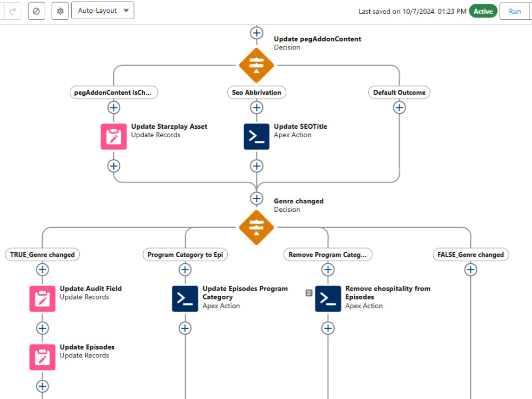Select the Update pegAddonContent decision diamond
Screen dimensions: 532x399
[256, 65]
